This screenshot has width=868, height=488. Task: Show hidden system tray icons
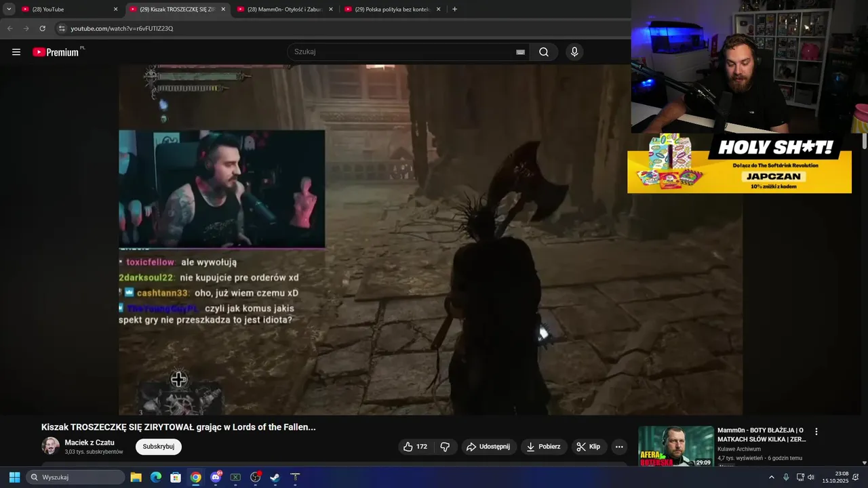tap(772, 477)
